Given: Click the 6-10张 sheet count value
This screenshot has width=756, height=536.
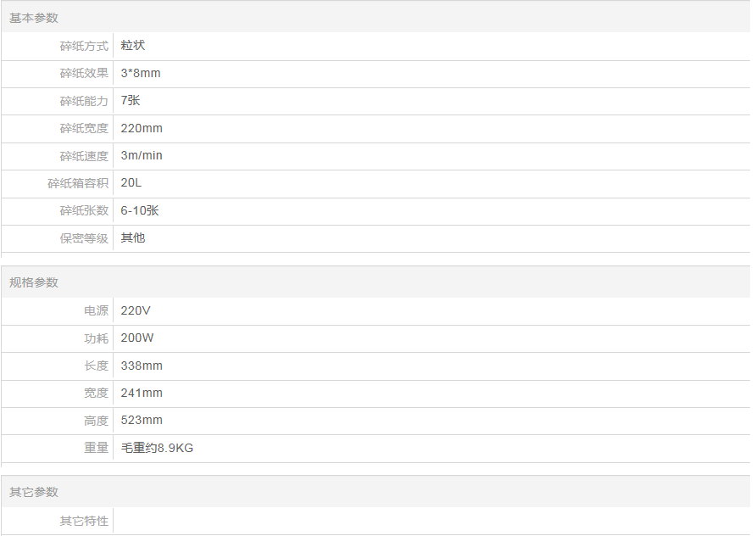Looking at the screenshot, I should (140, 210).
